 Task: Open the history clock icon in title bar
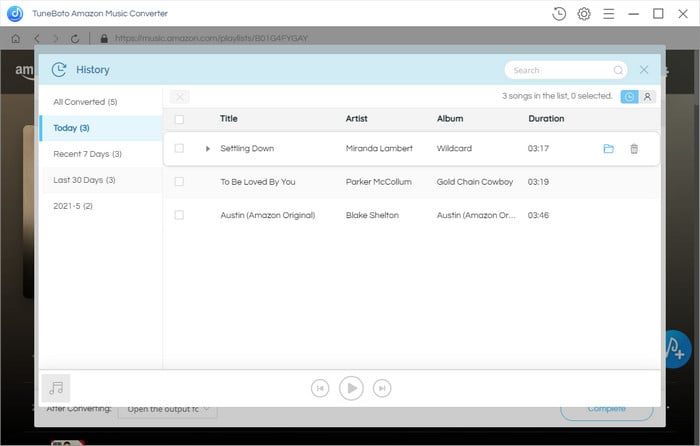coord(559,14)
